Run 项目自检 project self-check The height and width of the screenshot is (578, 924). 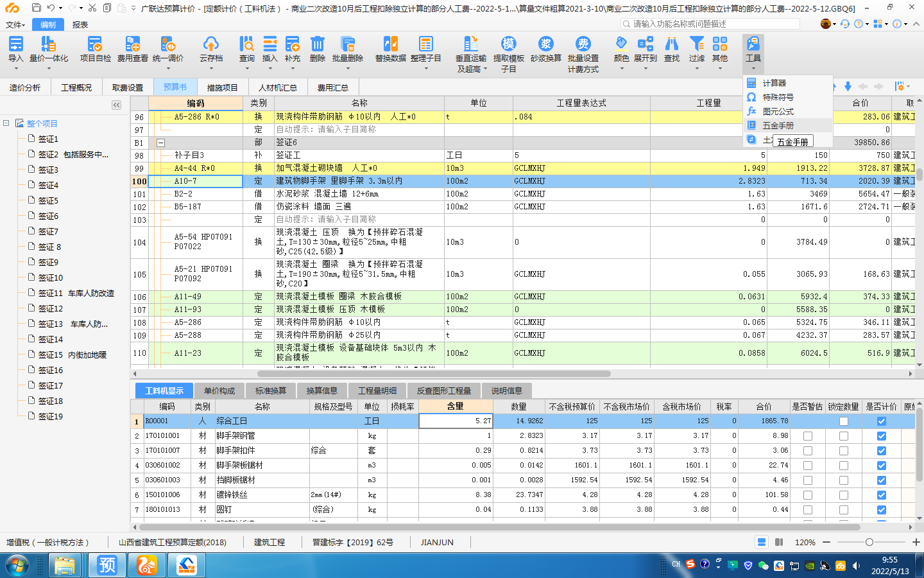coord(95,49)
